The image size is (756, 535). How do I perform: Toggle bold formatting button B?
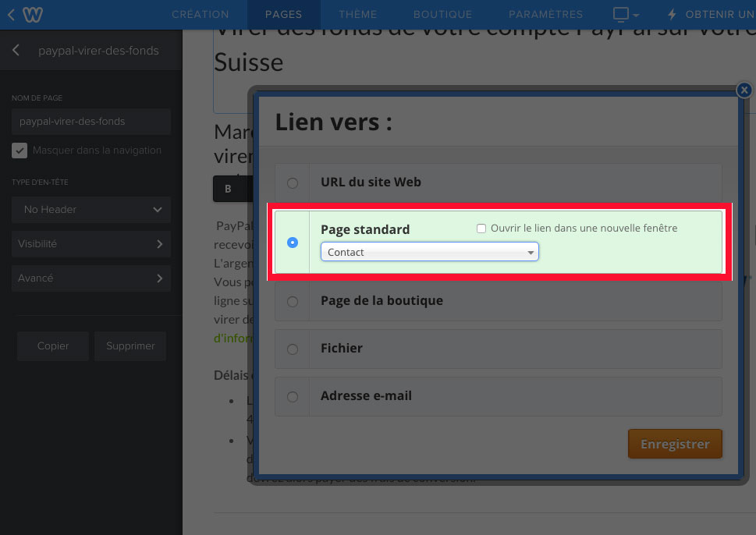click(228, 189)
